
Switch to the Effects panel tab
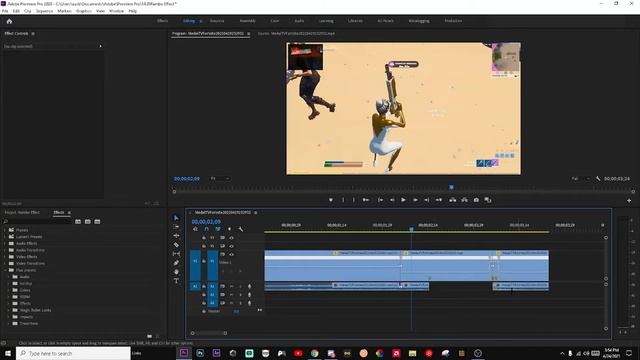(x=59, y=213)
